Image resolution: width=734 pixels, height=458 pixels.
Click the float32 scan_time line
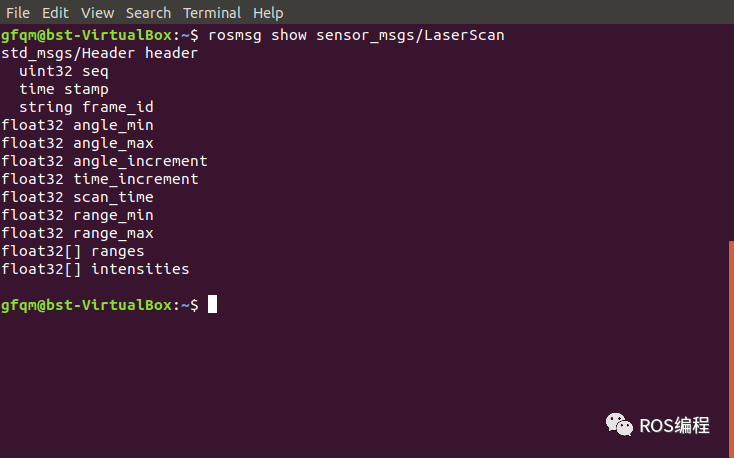(x=77, y=197)
